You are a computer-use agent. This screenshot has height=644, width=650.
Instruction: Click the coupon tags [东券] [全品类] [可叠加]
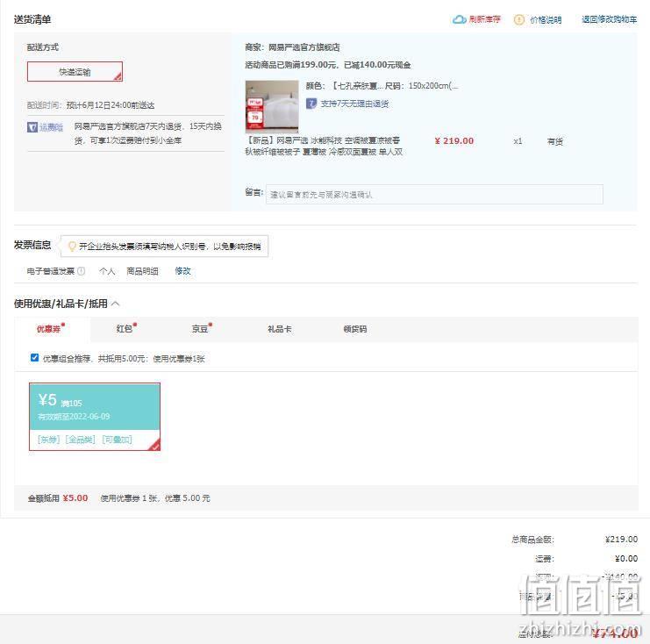coord(85,440)
